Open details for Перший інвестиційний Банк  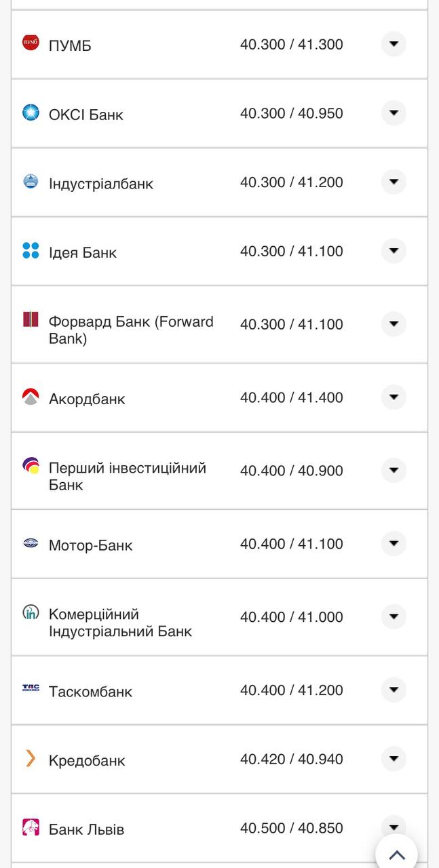coord(394,470)
